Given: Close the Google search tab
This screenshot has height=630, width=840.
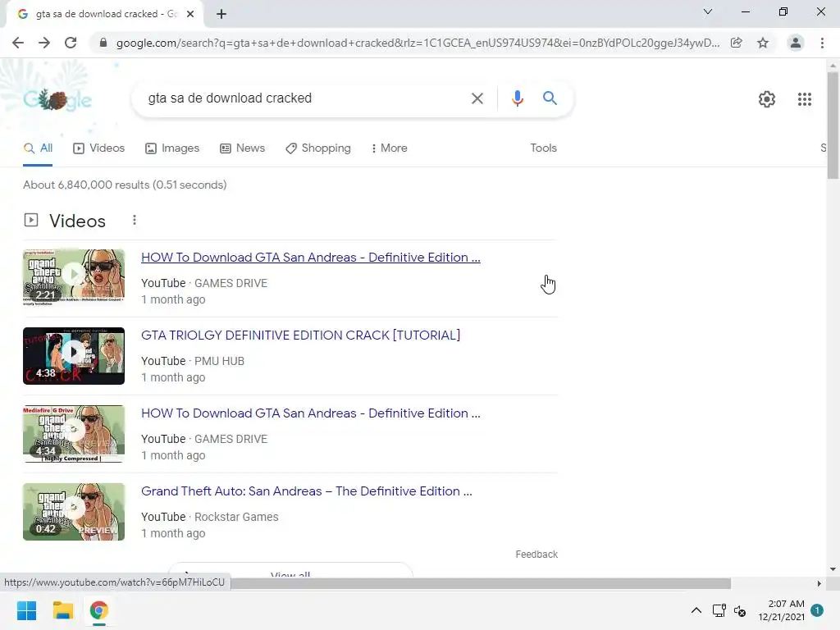Looking at the screenshot, I should tap(190, 14).
